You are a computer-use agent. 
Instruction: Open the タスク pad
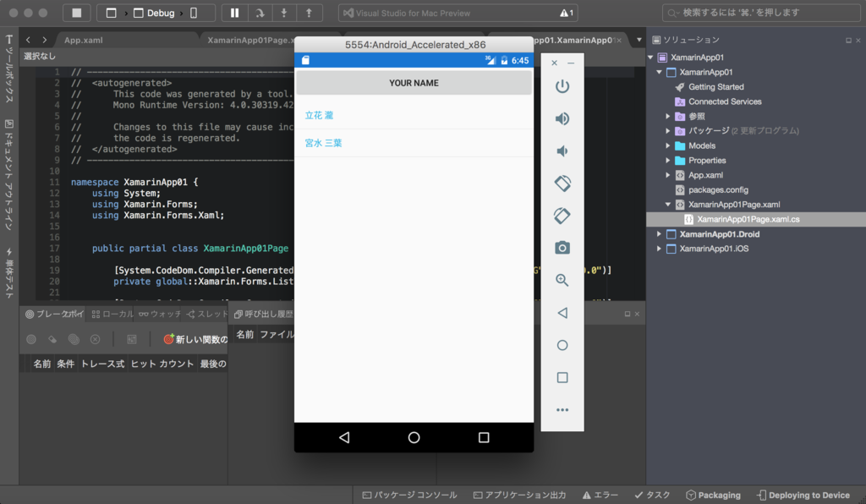click(652, 496)
